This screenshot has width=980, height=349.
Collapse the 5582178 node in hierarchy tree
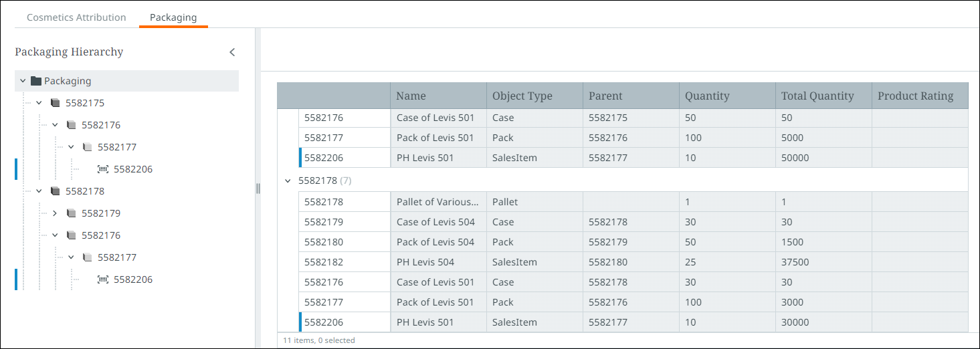pyautogui.click(x=39, y=191)
